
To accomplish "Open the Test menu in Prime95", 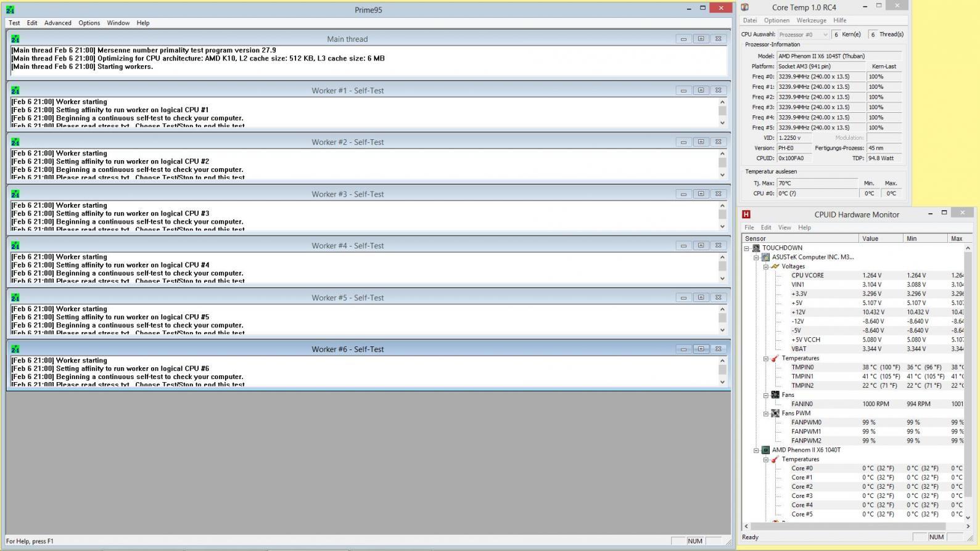I will [14, 23].
